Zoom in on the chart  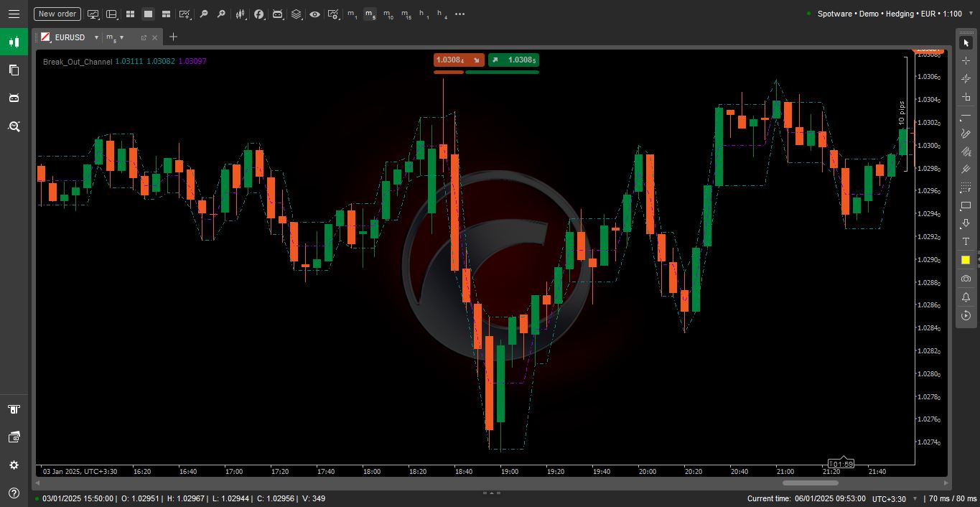tap(221, 14)
